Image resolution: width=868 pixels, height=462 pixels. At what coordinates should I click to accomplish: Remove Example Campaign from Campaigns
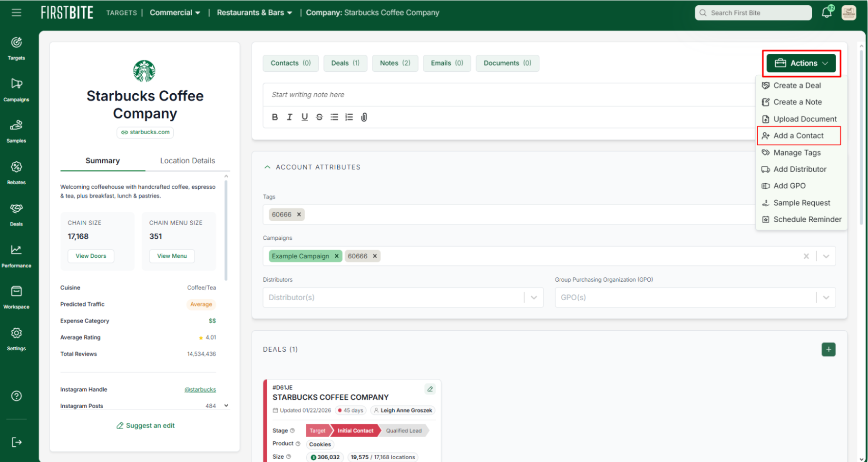click(337, 256)
